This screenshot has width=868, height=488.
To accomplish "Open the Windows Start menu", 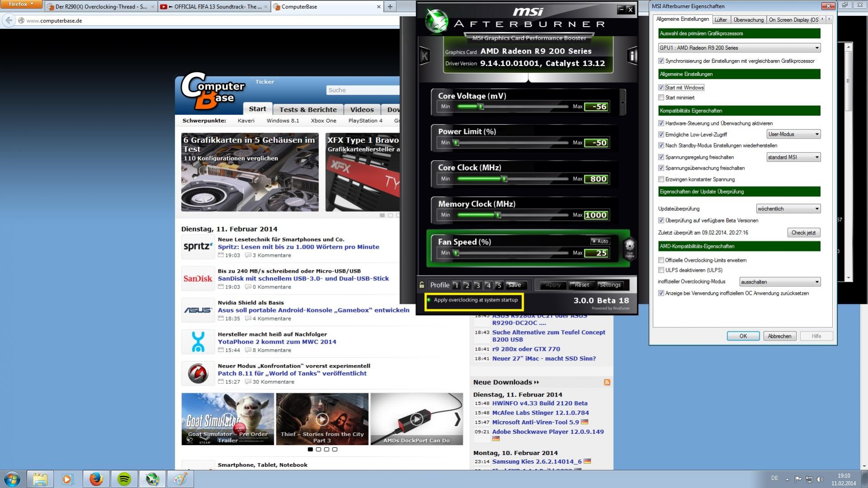I will tap(12, 479).
